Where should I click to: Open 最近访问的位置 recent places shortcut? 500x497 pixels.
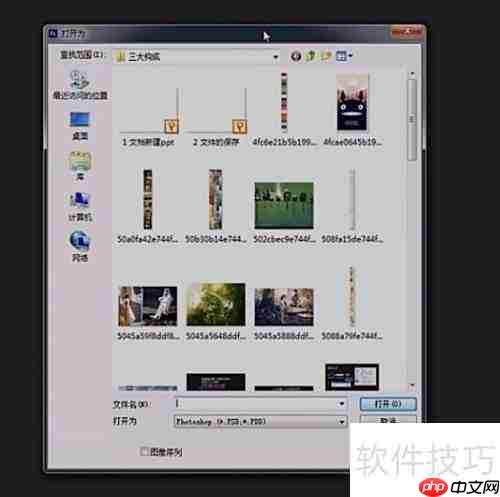80,85
